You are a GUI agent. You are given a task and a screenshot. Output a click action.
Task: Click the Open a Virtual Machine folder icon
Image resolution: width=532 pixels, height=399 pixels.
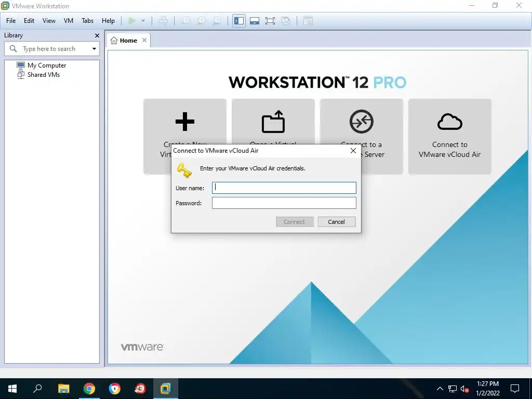(x=273, y=122)
